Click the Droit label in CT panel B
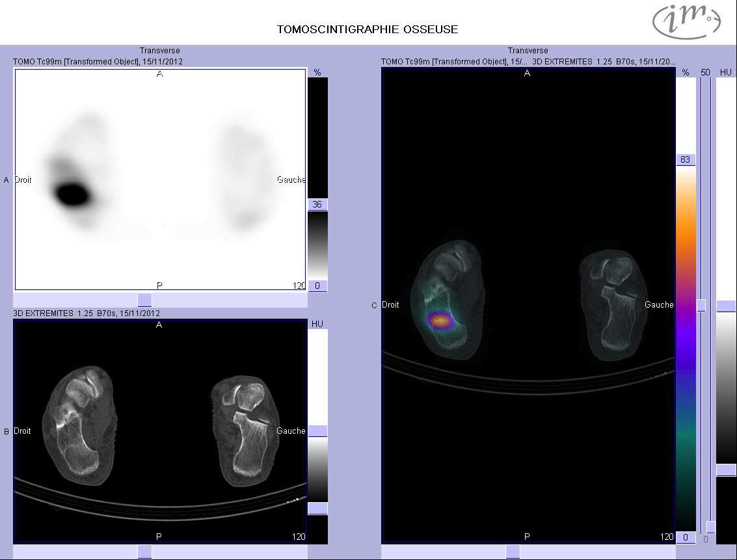The height and width of the screenshot is (560, 737). pos(22,431)
